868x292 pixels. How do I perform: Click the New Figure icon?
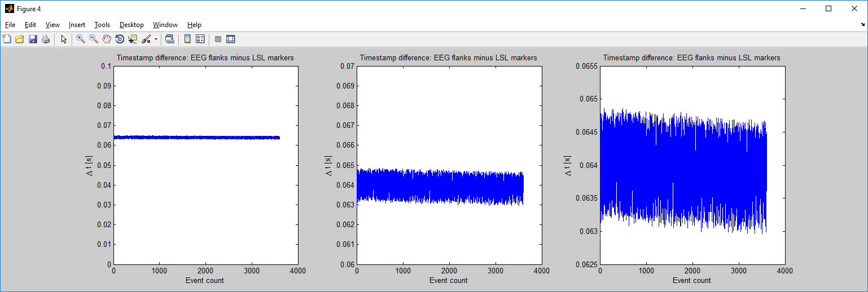pos(7,39)
